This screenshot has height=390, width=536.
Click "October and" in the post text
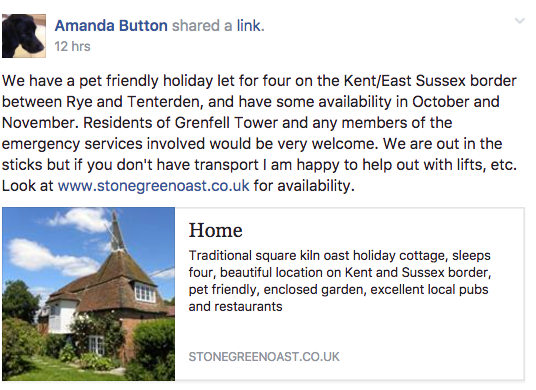456,102
